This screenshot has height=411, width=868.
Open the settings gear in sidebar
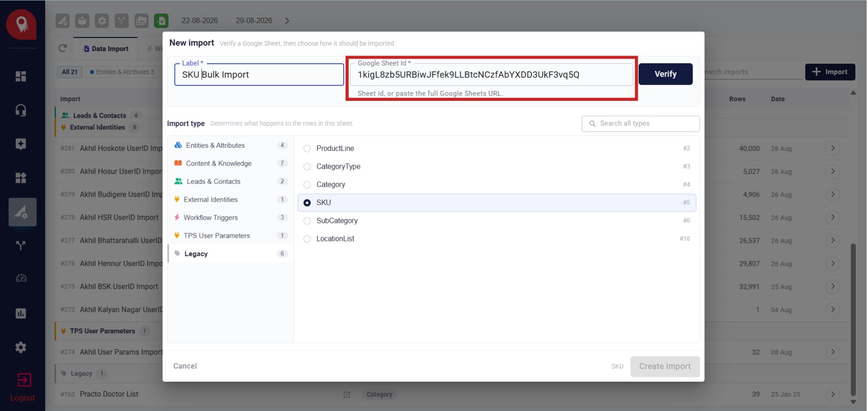[x=21, y=347]
